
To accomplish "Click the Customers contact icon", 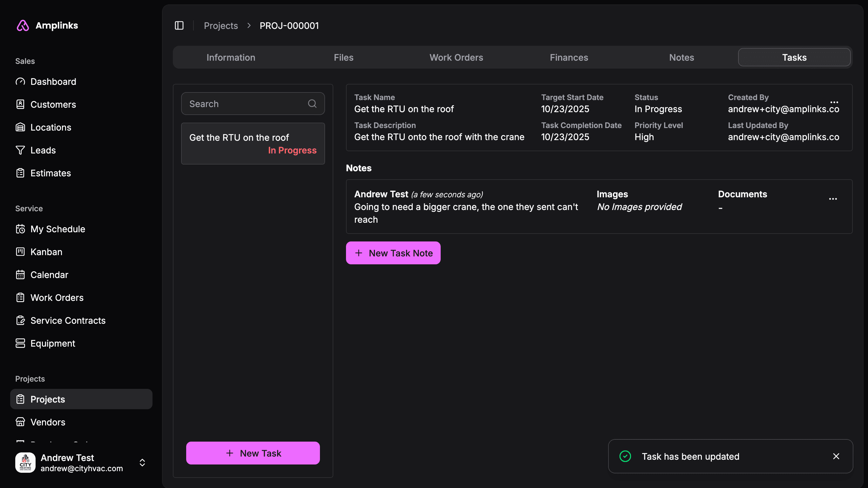I will 20,105.
